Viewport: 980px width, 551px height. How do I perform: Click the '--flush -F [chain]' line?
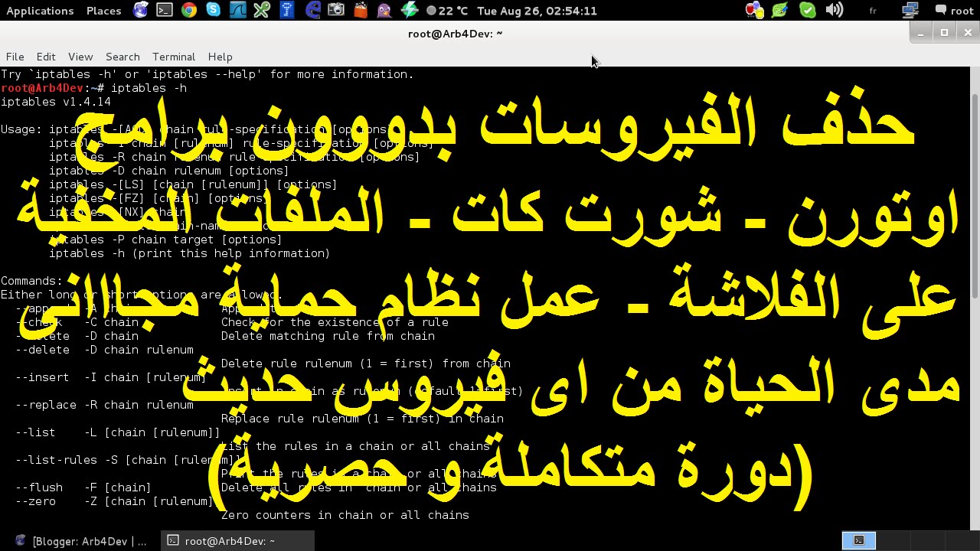point(83,487)
